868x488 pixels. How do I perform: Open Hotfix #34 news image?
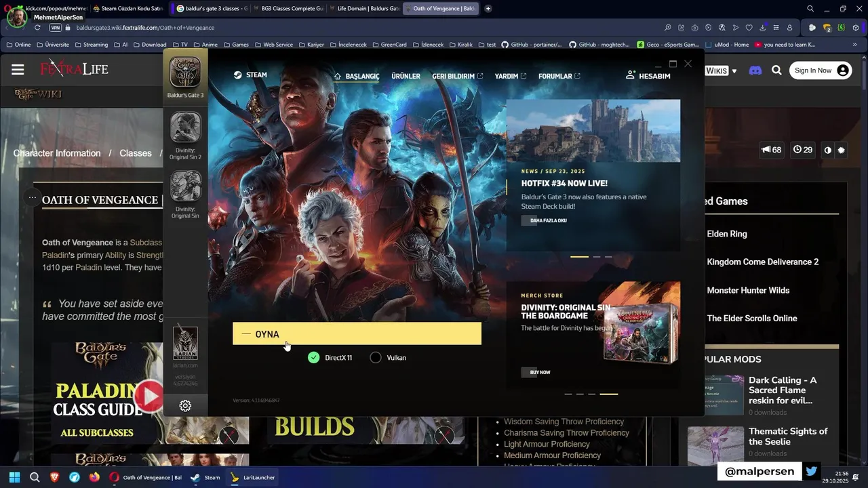593,131
